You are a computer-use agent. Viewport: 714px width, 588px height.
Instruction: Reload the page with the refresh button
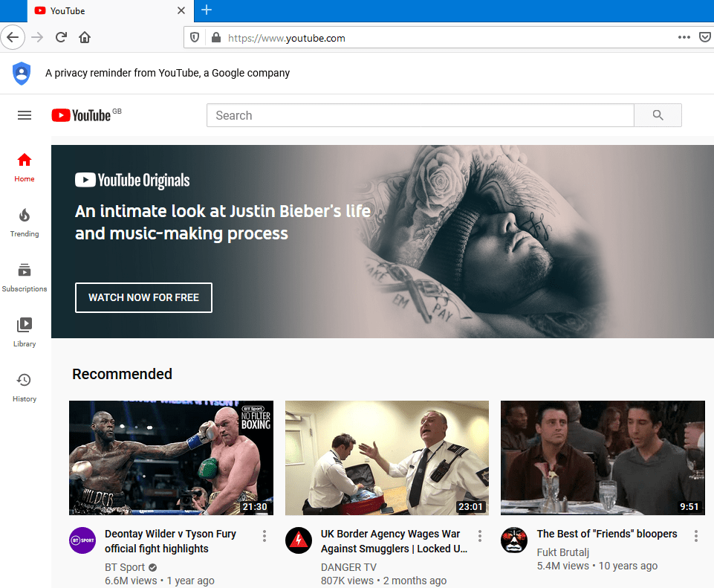61,37
